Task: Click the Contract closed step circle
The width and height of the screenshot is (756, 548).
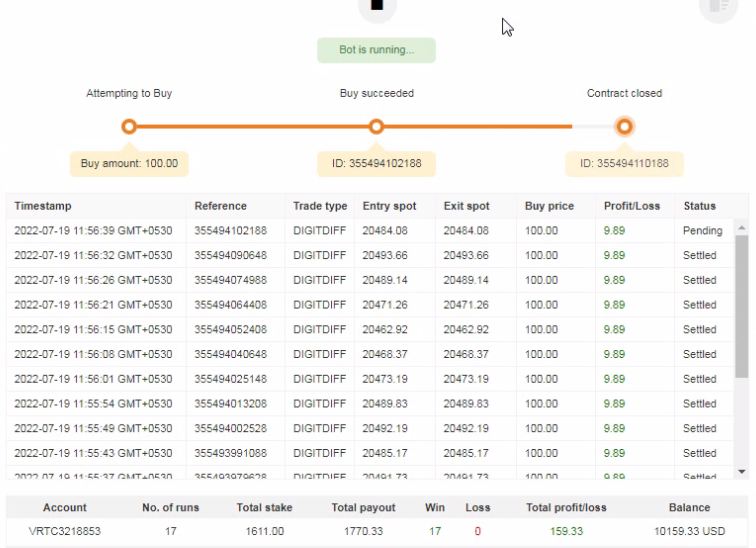Action: click(624, 127)
